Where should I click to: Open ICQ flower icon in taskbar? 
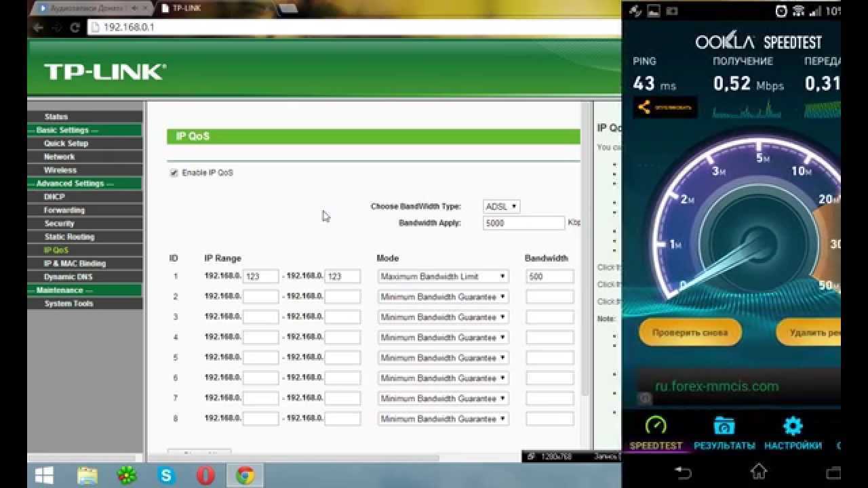click(x=127, y=475)
